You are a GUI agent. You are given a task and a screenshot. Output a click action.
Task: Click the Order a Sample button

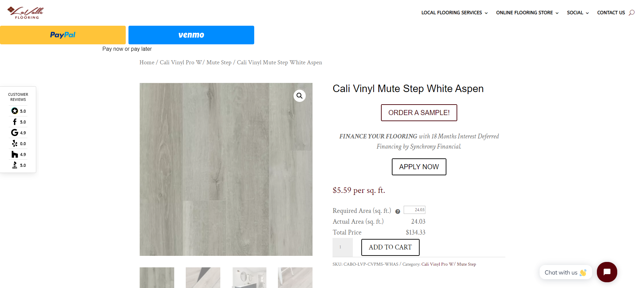coord(419,113)
